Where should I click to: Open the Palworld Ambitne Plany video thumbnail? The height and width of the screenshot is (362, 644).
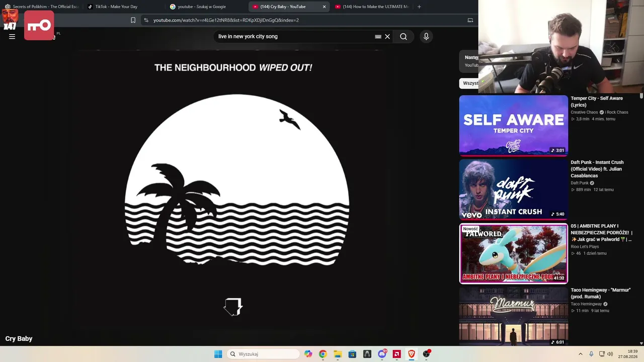pos(513,253)
